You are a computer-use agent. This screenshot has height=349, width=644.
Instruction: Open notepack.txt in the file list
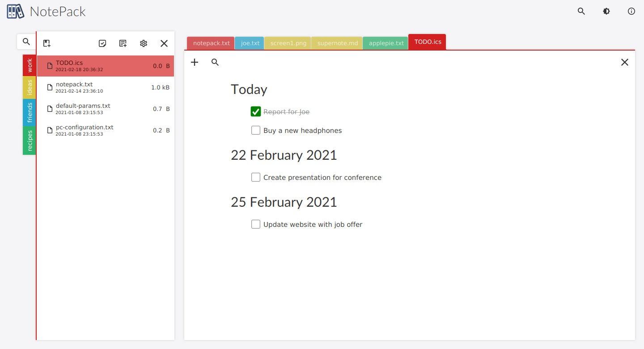point(106,87)
